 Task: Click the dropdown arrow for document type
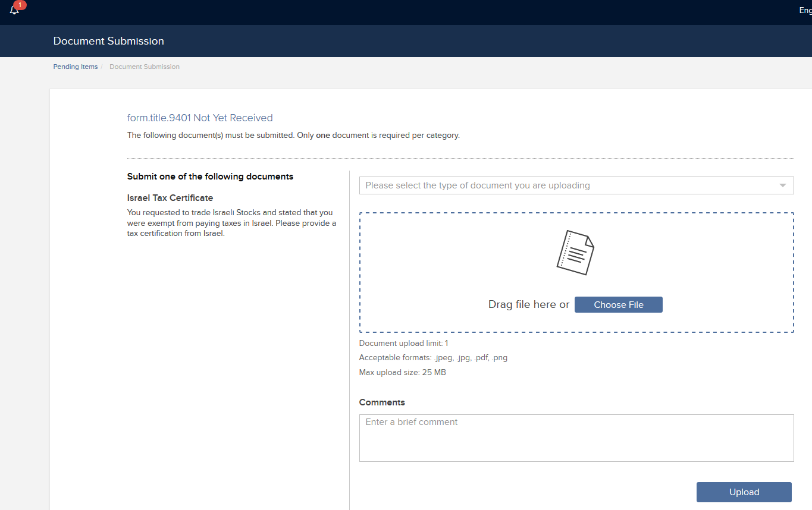pyautogui.click(x=783, y=185)
